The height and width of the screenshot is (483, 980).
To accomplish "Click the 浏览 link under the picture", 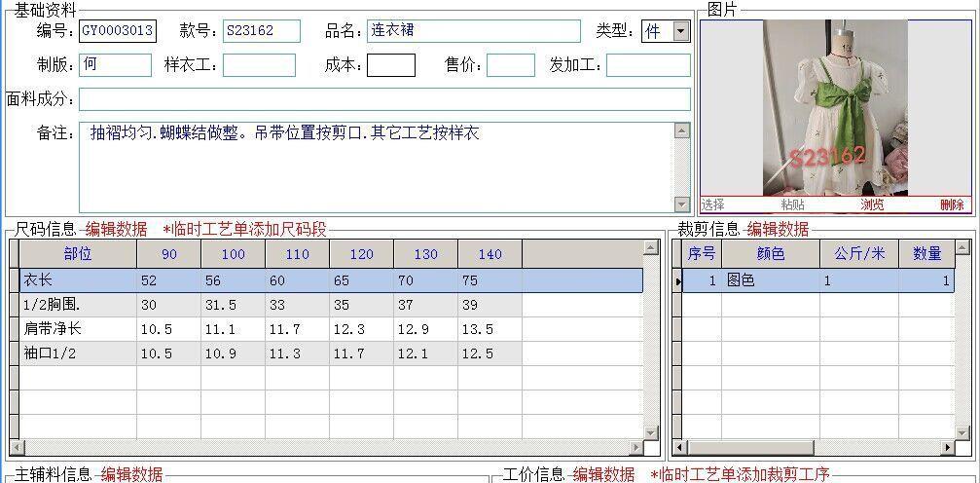I will pyautogui.click(x=872, y=204).
